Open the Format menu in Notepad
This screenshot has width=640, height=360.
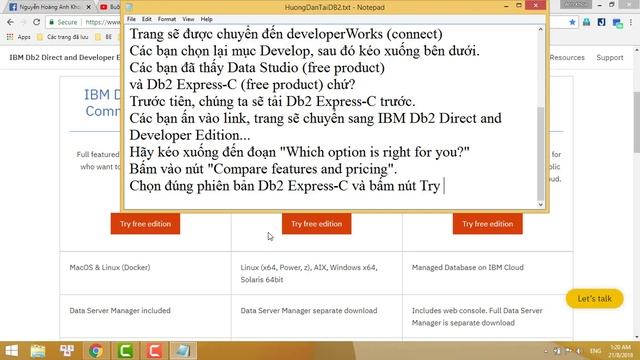(x=167, y=19)
